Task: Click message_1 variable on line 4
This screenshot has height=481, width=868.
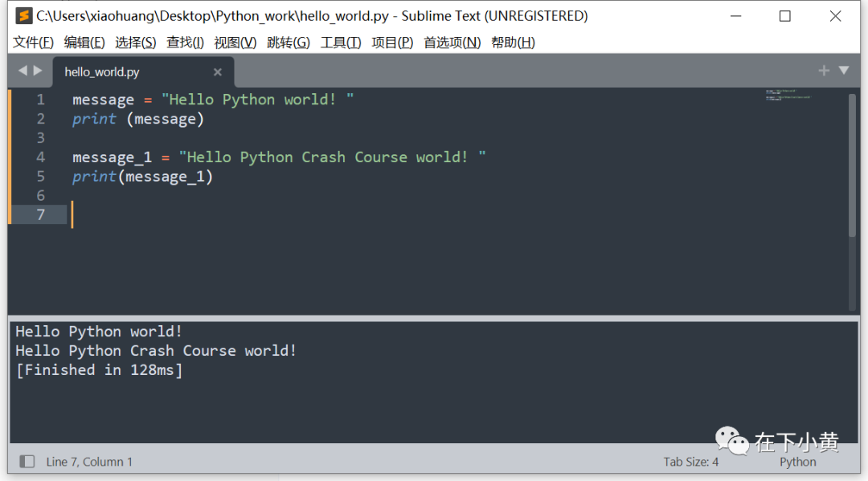Action: pyautogui.click(x=112, y=157)
